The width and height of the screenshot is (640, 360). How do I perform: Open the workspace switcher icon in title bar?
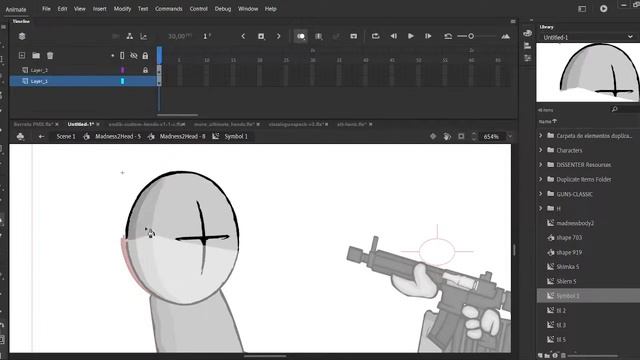point(582,9)
